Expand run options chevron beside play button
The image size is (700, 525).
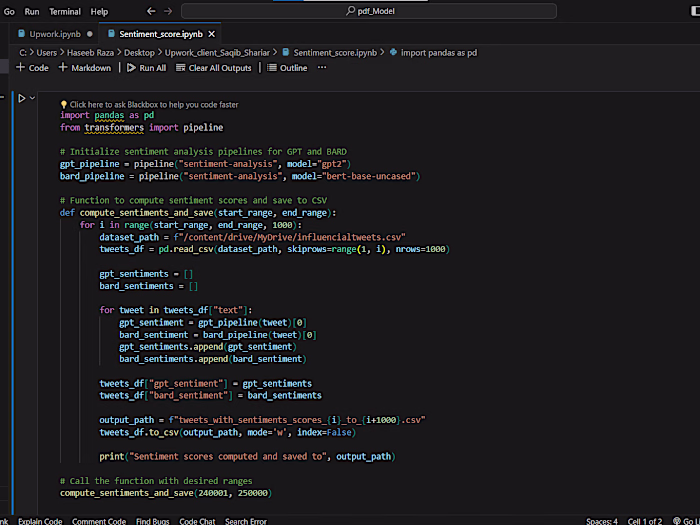point(34,98)
